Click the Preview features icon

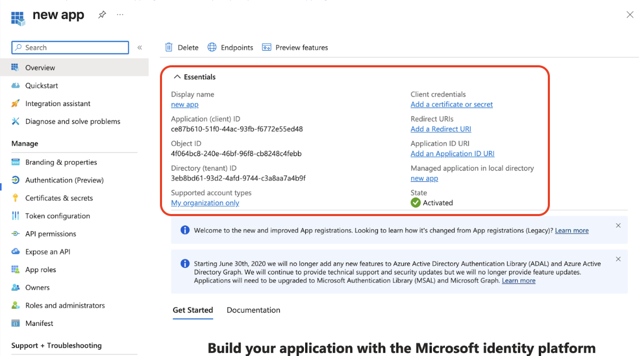(267, 48)
